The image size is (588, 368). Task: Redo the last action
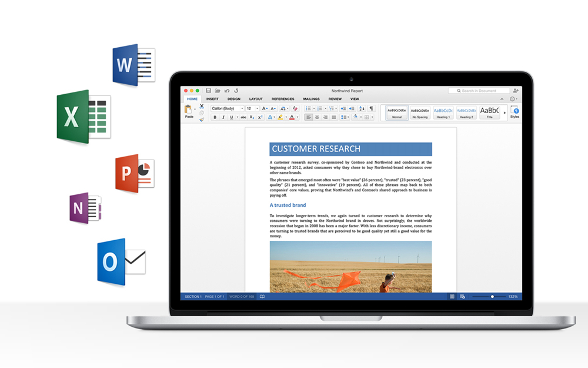tap(236, 91)
